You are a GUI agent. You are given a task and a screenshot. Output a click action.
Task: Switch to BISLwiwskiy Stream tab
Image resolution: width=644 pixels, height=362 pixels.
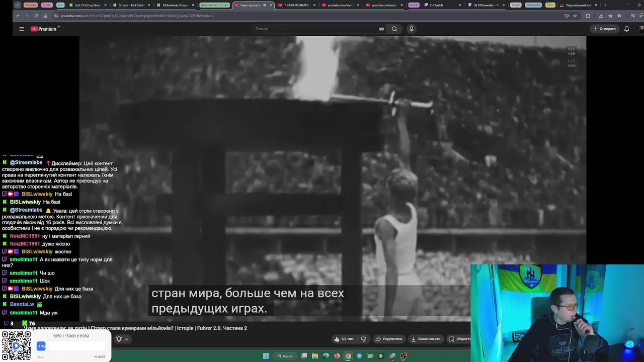click(176, 5)
